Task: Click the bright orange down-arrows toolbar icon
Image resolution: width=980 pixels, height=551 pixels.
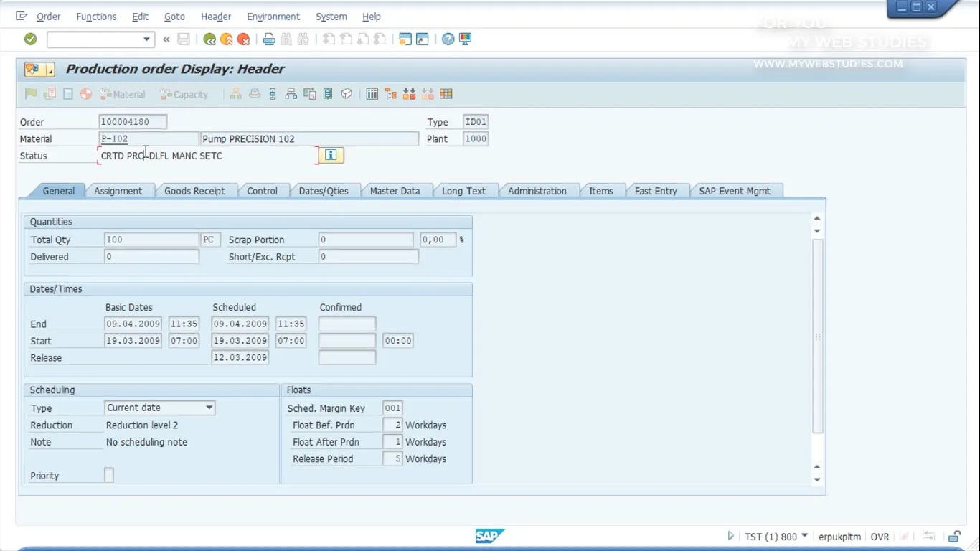Action: (410, 94)
